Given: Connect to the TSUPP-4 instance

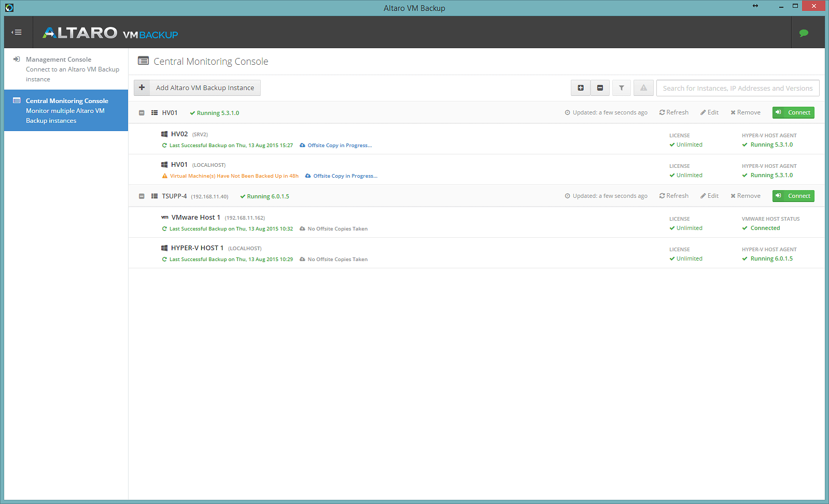Looking at the screenshot, I should (793, 196).
